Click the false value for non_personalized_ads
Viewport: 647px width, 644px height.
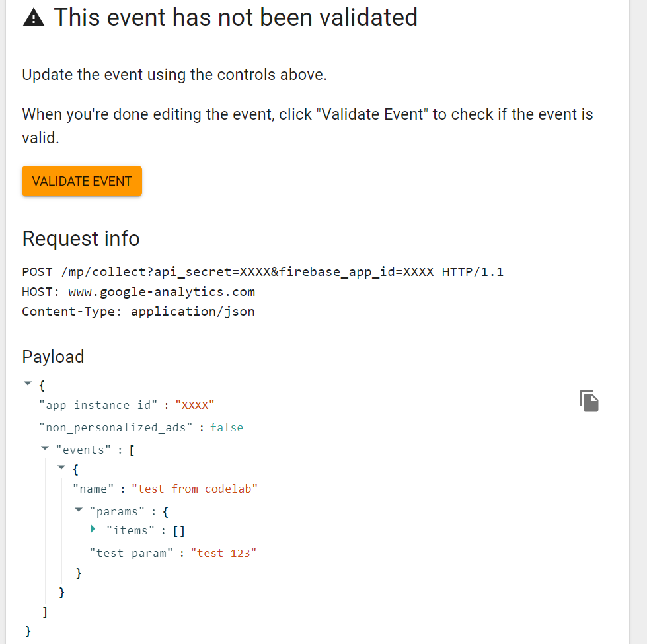227,427
